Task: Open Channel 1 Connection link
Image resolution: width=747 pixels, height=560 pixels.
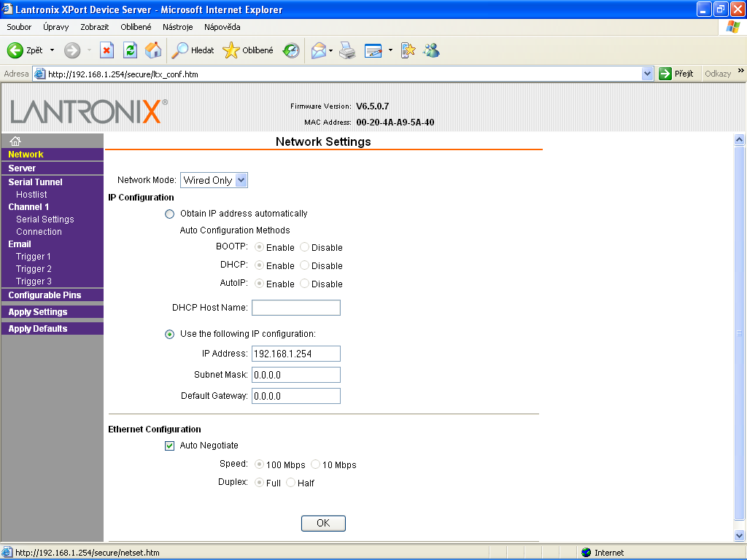Action: pyautogui.click(x=39, y=231)
